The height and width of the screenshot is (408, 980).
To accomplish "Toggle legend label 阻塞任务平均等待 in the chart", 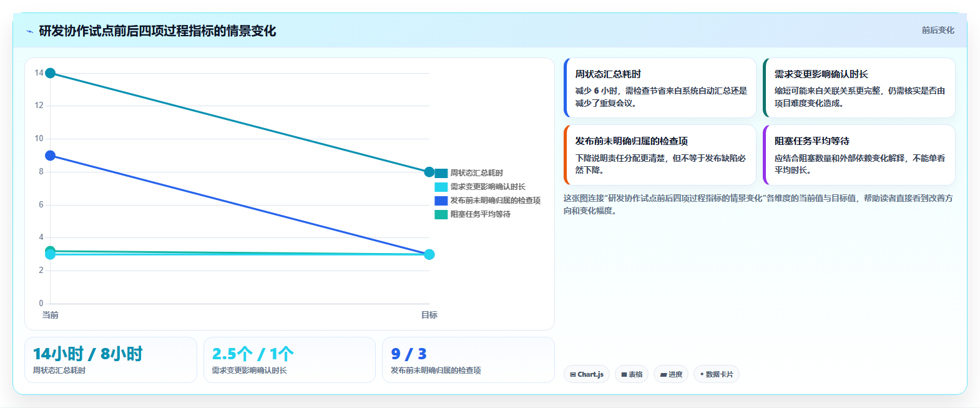I will point(481,214).
